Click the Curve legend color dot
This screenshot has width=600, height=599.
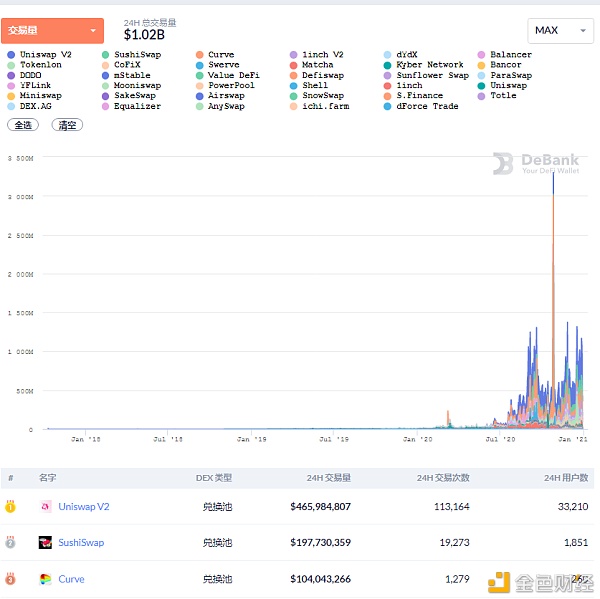pyautogui.click(x=200, y=55)
